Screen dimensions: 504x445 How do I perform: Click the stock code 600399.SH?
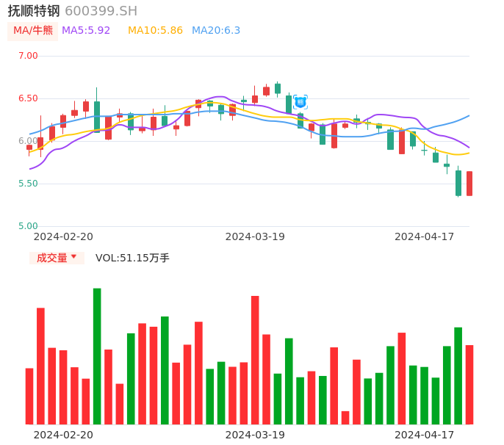(x=101, y=11)
